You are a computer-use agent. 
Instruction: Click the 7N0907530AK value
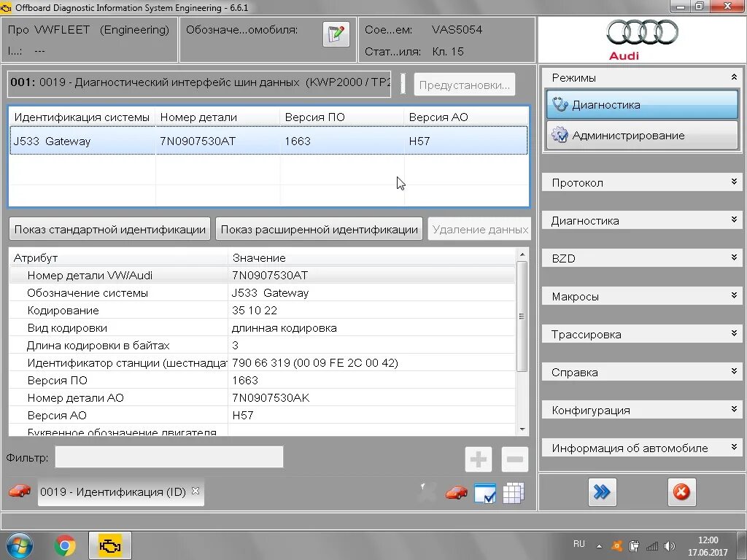271,398
